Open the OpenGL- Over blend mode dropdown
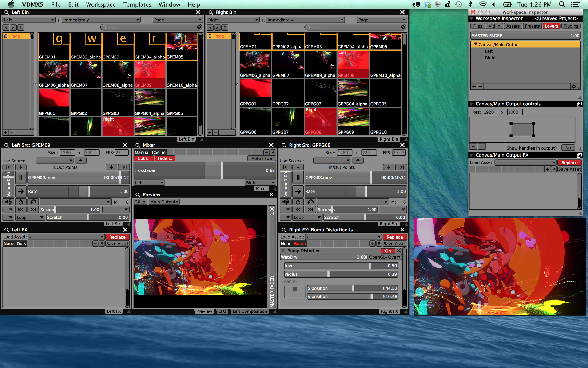 (385, 257)
